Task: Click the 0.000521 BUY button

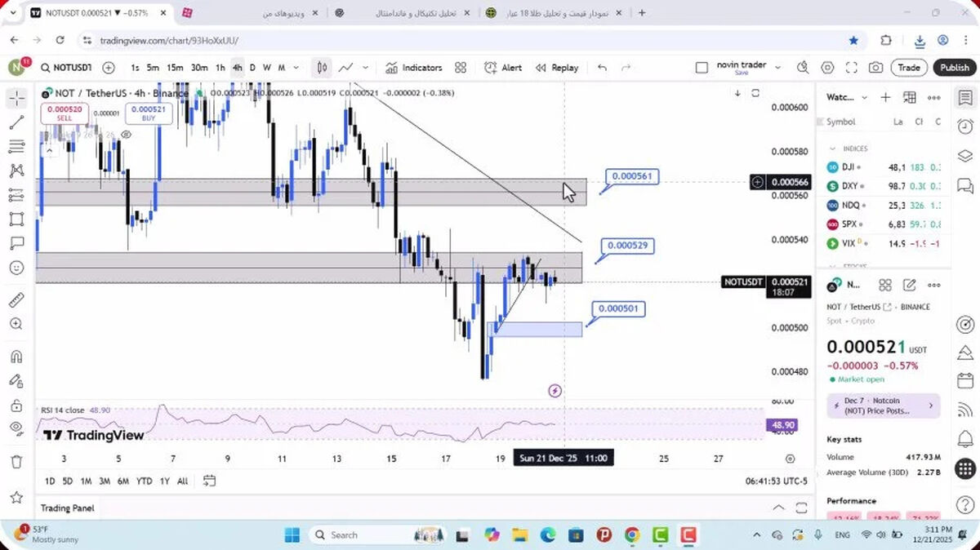Action: pos(149,113)
